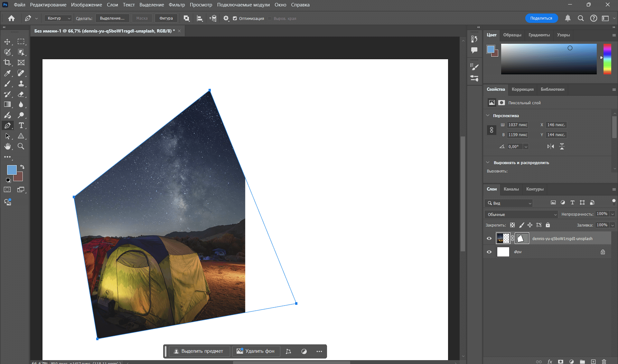Viewport: 618px width, 364px height.
Task: Toggle lock position
Action: (x=530, y=225)
